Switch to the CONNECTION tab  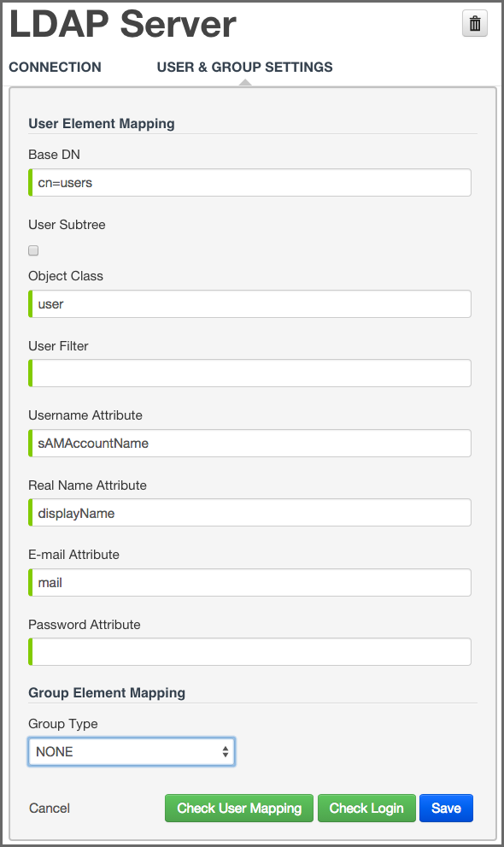click(x=55, y=67)
